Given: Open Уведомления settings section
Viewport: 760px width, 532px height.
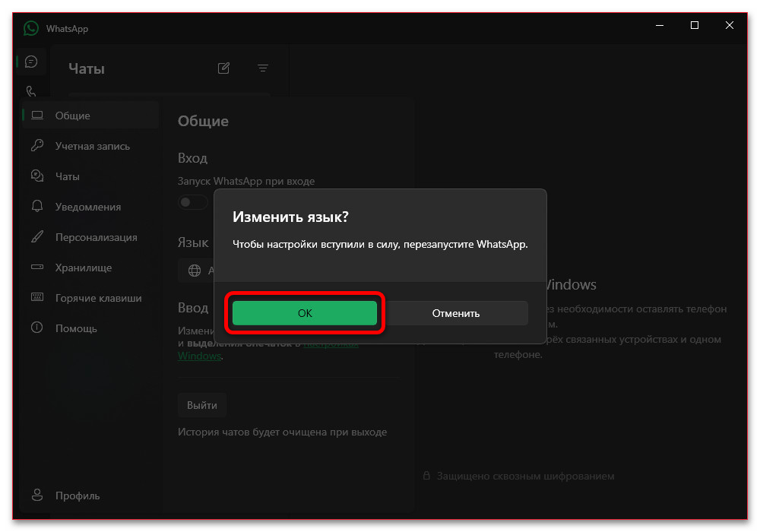Looking at the screenshot, I should [x=90, y=207].
